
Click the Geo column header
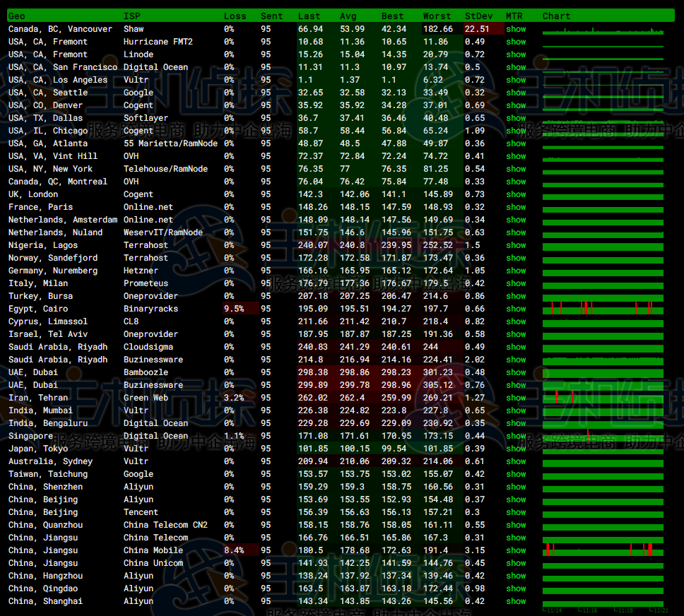17,16
